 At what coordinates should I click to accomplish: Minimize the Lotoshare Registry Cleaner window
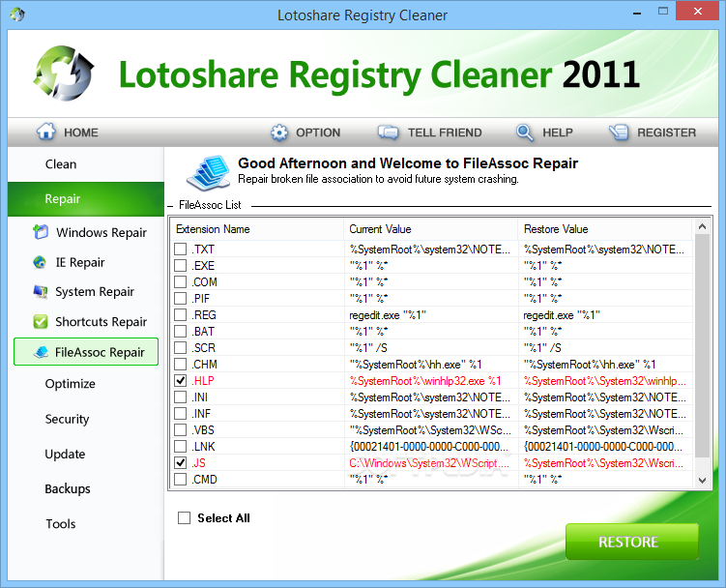[637, 12]
